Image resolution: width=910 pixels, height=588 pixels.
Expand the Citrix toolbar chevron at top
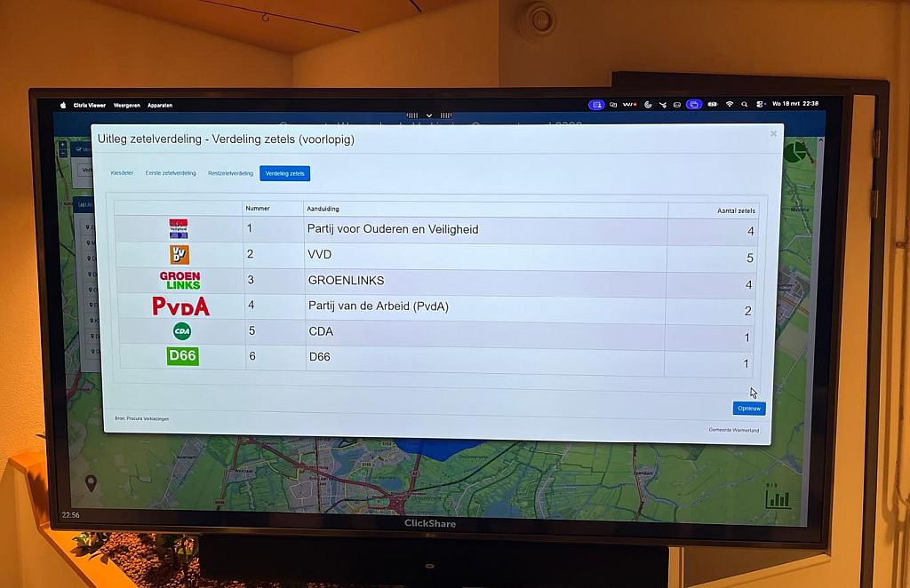pos(429,115)
